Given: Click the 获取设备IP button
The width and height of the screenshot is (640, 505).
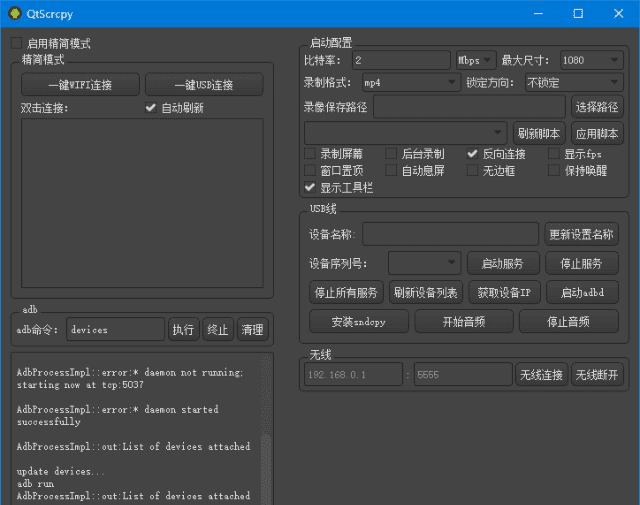Looking at the screenshot, I should point(504,292).
